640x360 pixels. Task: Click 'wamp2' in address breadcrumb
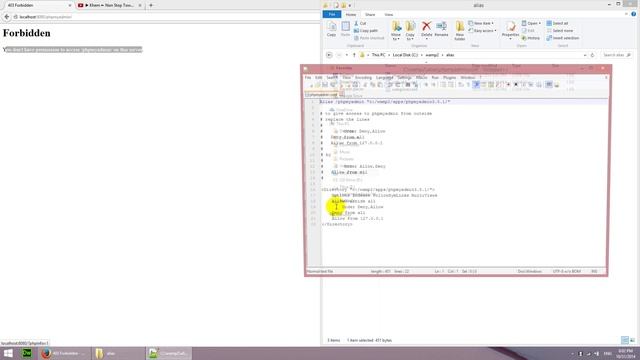click(x=432, y=55)
